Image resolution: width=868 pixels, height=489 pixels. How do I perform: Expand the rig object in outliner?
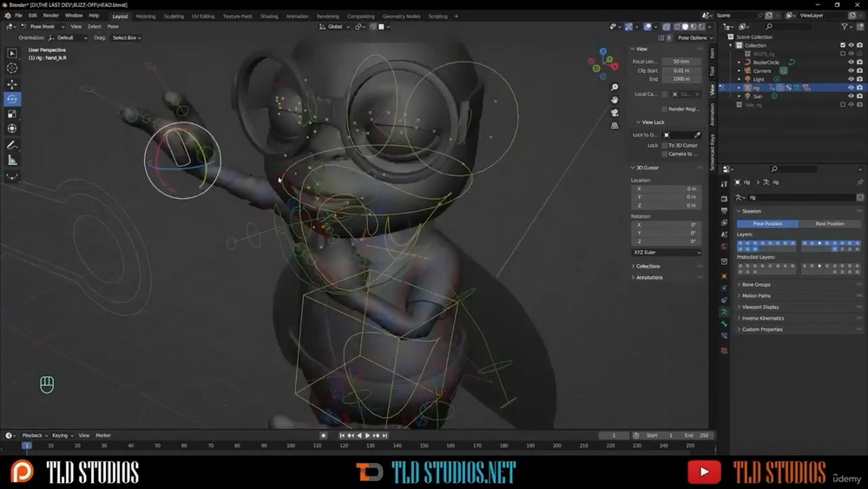coord(739,88)
